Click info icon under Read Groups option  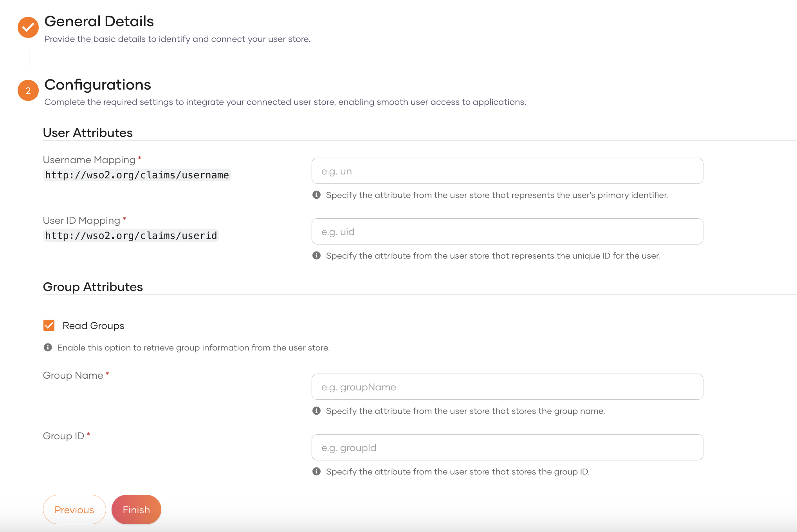pyautogui.click(x=48, y=347)
